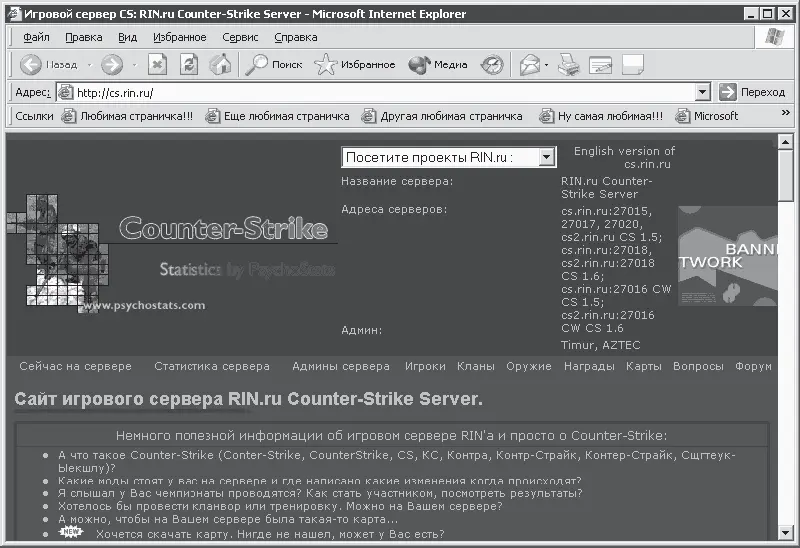The image size is (800, 548).
Task: Click the Переход go button
Action: [x=752, y=92]
